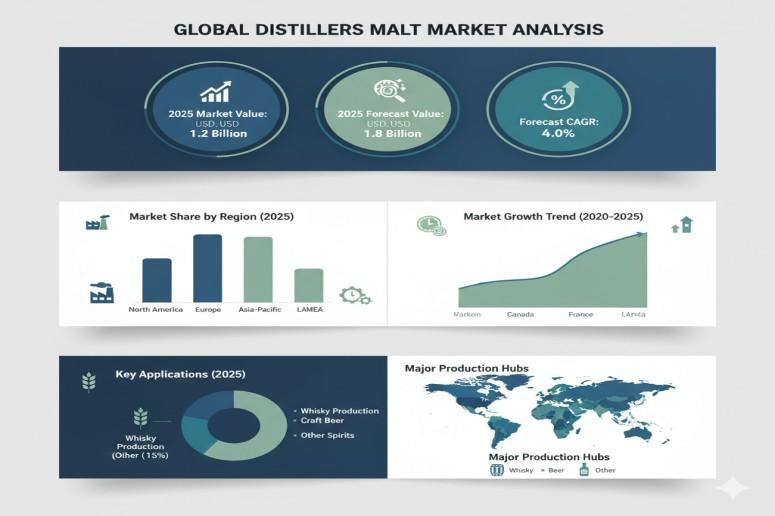Click the Asia-Pacific bar in the chart
Screen dimensions: 775x516
[258, 269]
